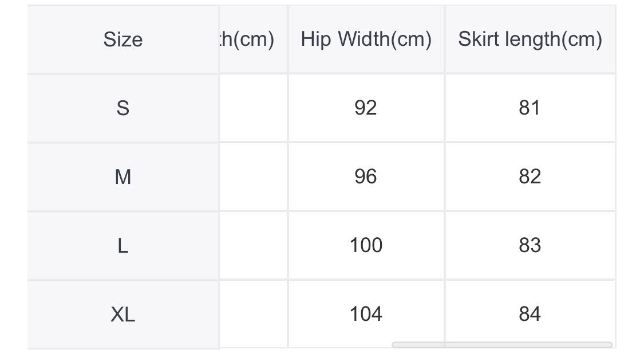Select the M size row label
The width and height of the screenshot is (644, 361).
pyautogui.click(x=123, y=176)
